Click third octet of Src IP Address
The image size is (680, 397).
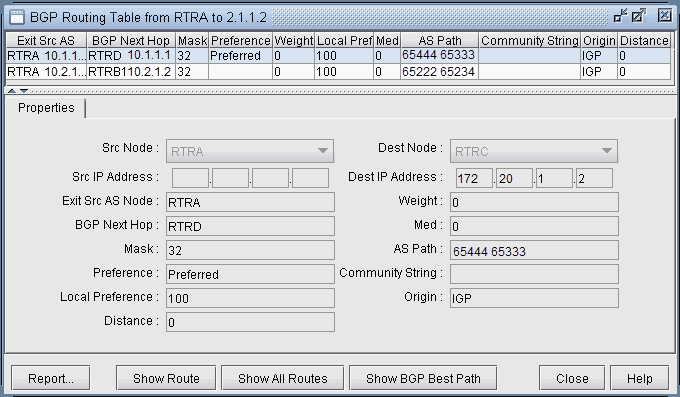[270, 178]
